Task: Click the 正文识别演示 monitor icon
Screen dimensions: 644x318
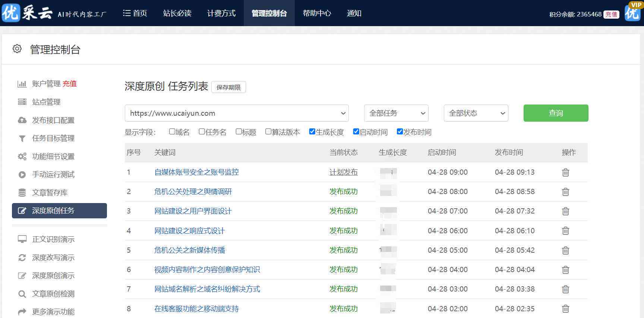Action: pos(22,239)
